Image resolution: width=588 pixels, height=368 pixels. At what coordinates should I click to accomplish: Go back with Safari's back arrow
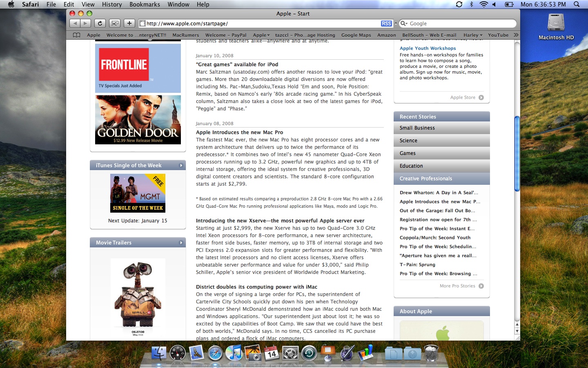click(75, 23)
